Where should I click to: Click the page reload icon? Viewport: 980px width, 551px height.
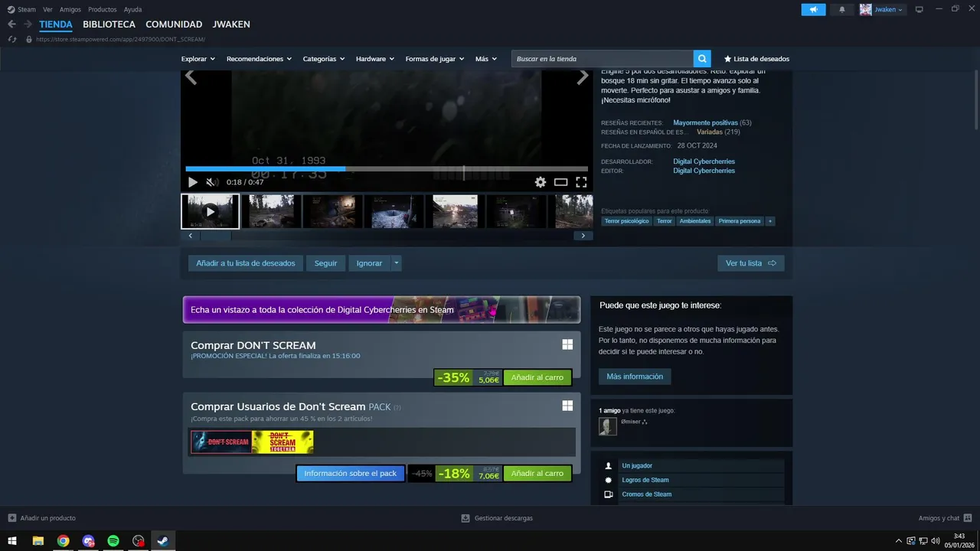tap(12, 39)
